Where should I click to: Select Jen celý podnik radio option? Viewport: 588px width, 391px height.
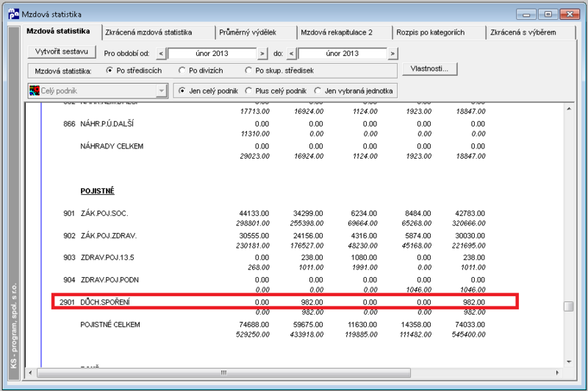(x=208, y=90)
